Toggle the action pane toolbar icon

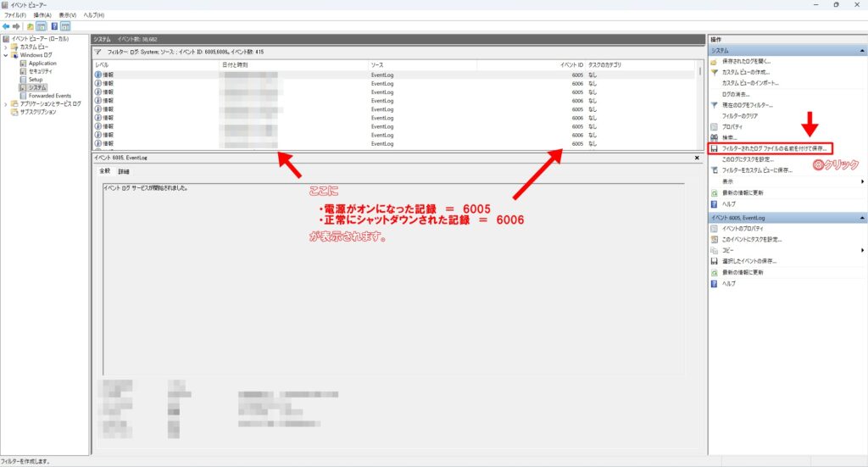[65, 26]
